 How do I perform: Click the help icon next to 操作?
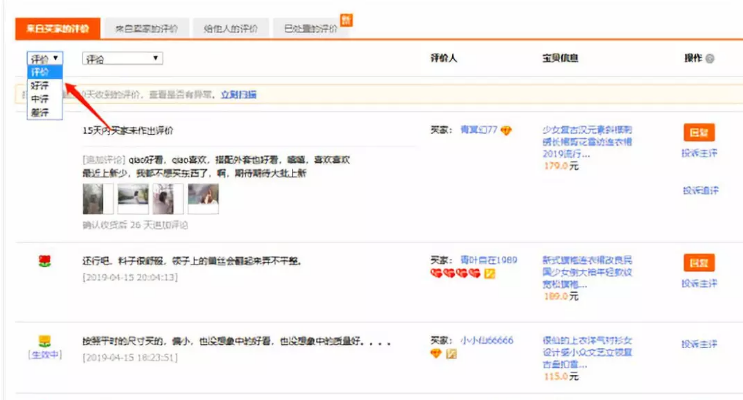[710, 59]
